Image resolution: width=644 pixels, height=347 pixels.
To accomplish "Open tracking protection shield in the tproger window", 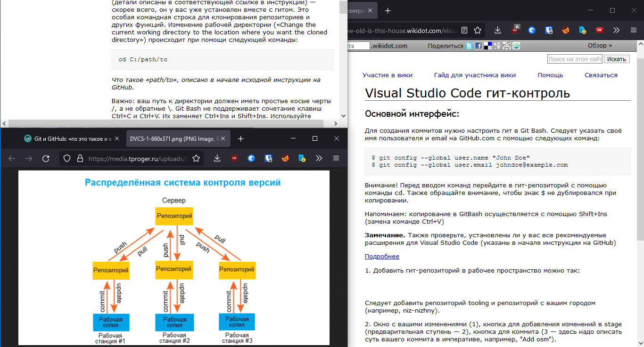I will click(67, 159).
